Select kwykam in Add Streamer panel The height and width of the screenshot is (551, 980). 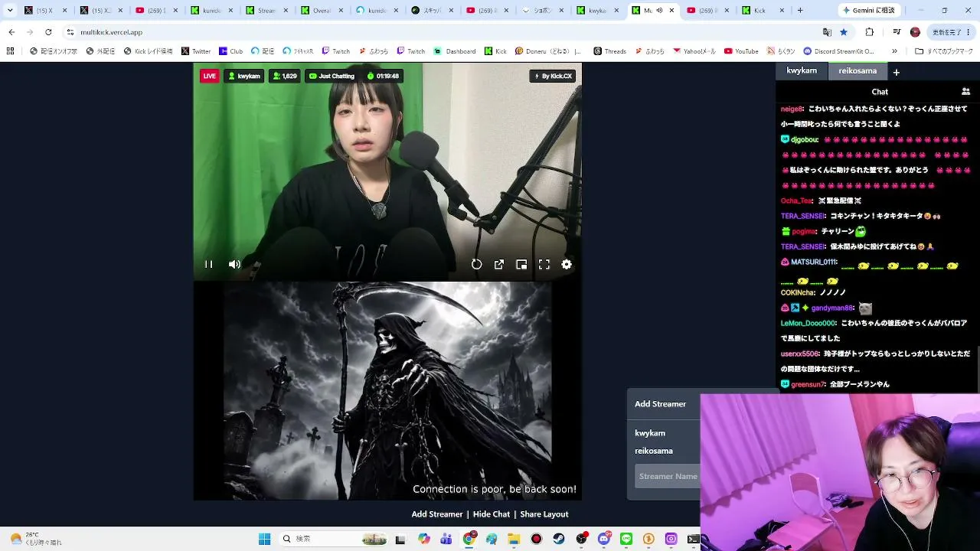(650, 433)
